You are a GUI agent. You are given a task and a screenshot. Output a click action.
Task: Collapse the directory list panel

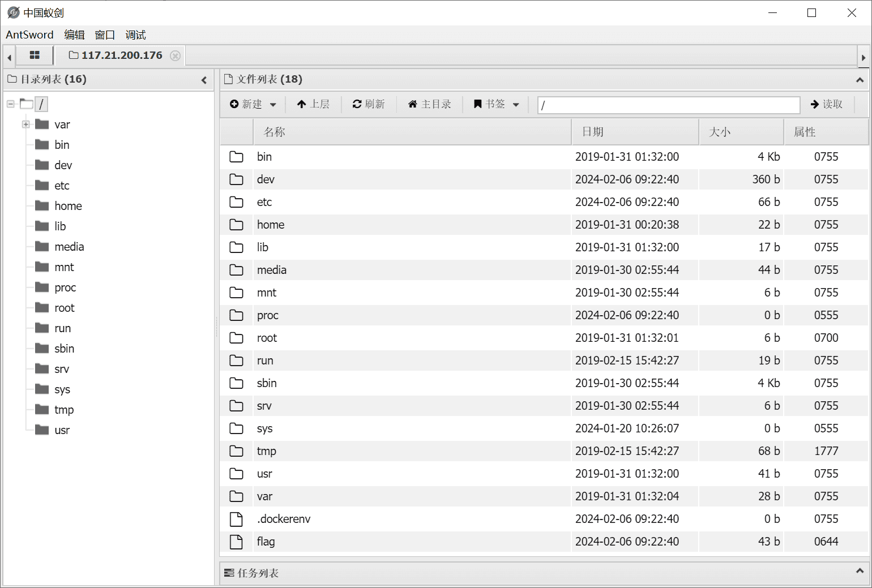pyautogui.click(x=204, y=80)
